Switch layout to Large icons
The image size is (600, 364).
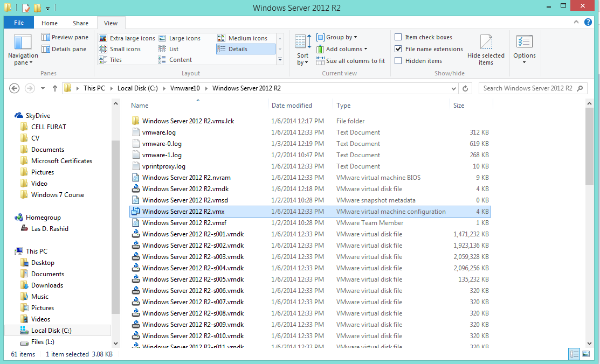pos(180,38)
